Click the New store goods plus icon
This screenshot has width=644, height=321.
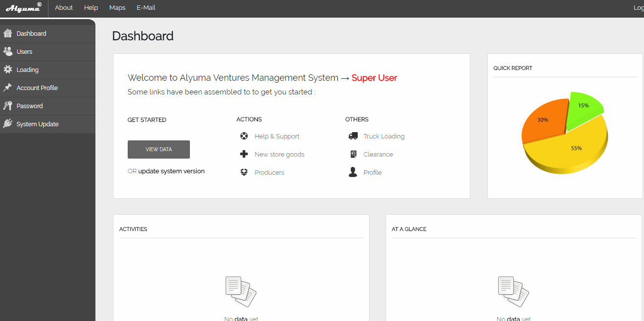pyautogui.click(x=244, y=154)
